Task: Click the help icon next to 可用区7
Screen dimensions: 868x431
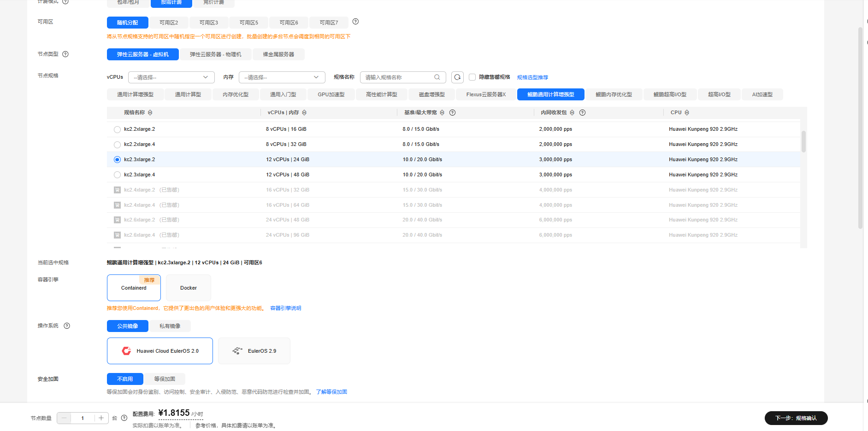Action: pos(355,22)
